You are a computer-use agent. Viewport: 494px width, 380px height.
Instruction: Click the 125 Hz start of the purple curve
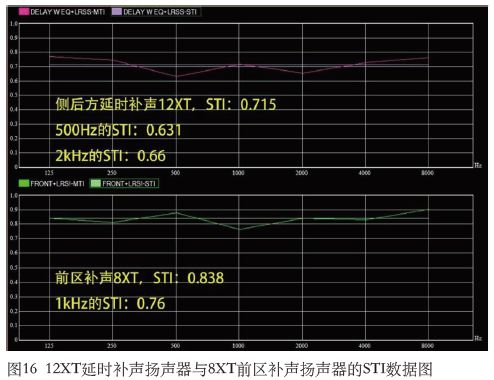click(50, 56)
